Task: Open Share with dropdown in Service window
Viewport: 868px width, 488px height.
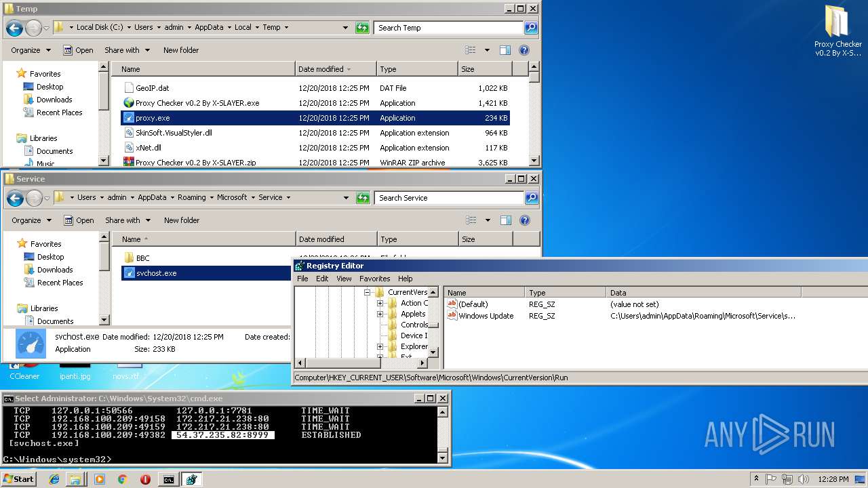Action: [x=127, y=220]
